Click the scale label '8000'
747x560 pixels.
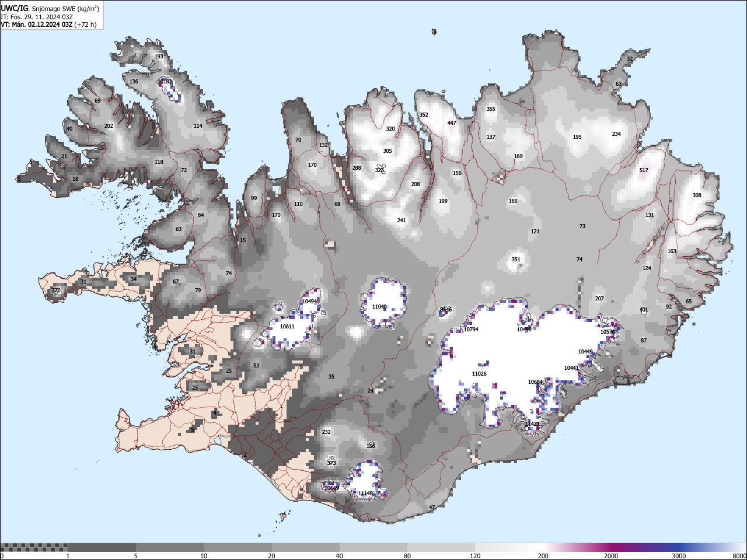(x=739, y=556)
